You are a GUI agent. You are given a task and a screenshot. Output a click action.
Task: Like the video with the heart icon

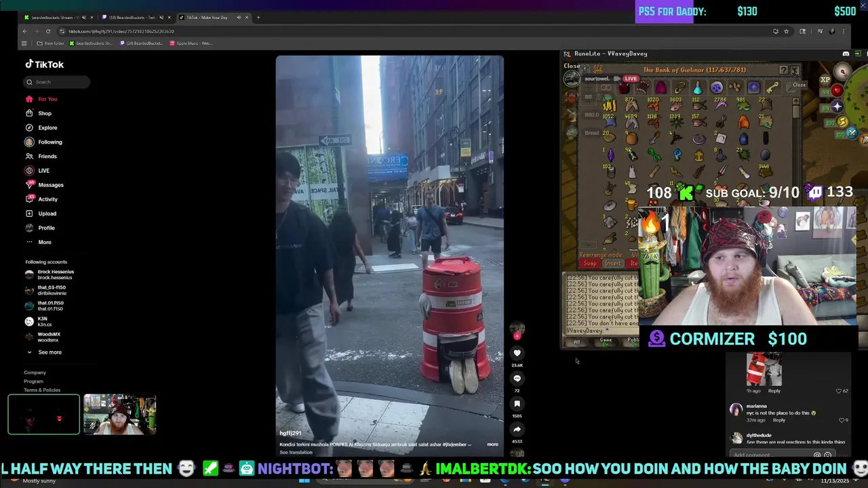(x=517, y=353)
